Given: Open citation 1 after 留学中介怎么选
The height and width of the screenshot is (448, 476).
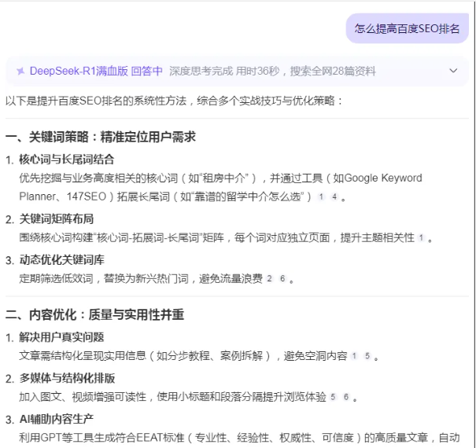Looking at the screenshot, I should click(321, 196).
